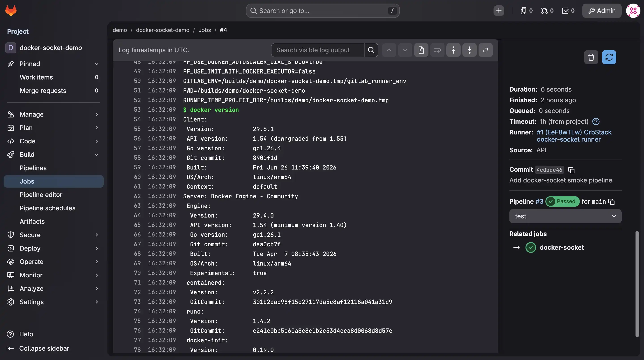Click docker-socket-demo breadcrumb link
The image size is (644, 360).
tap(163, 30)
